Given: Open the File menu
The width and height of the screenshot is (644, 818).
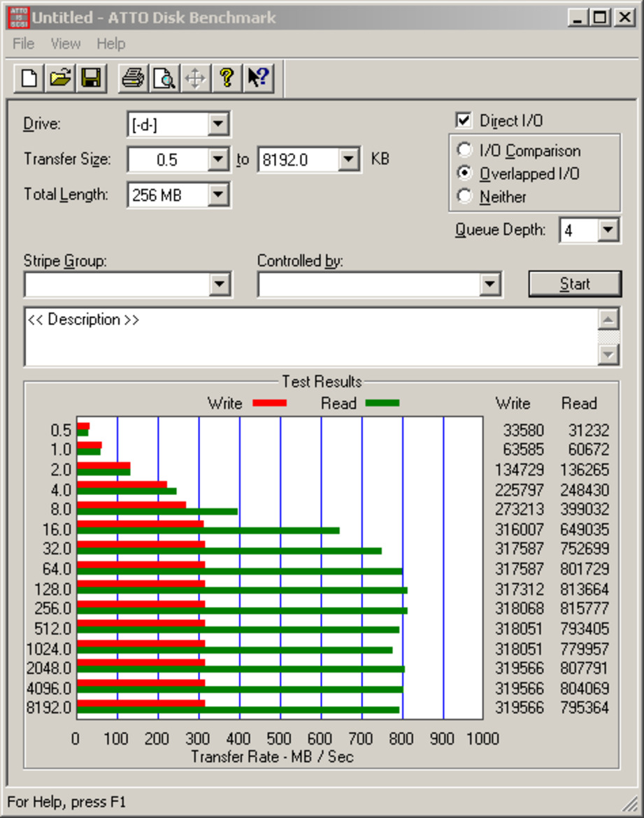Looking at the screenshot, I should click(22, 43).
